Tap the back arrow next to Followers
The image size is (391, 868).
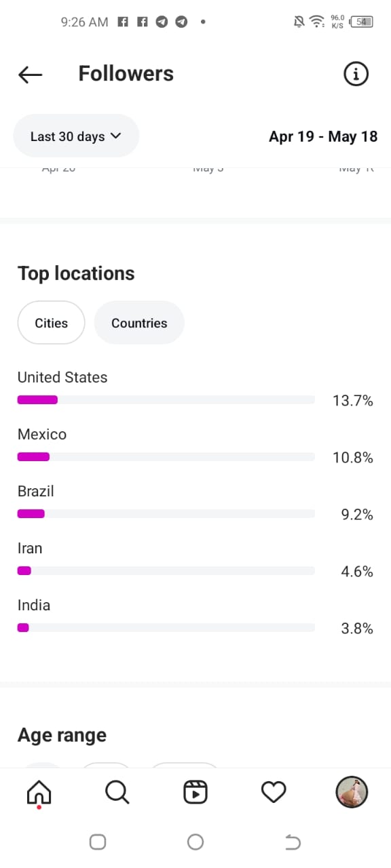click(x=31, y=75)
